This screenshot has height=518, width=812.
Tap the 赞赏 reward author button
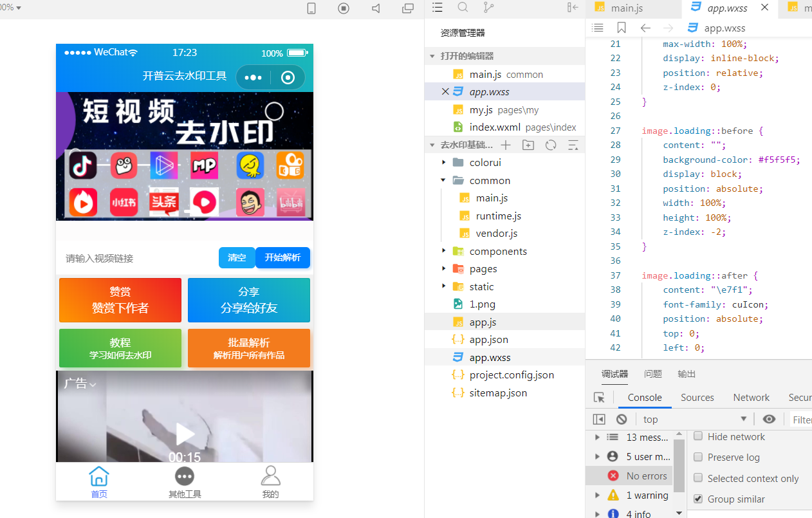pos(120,300)
